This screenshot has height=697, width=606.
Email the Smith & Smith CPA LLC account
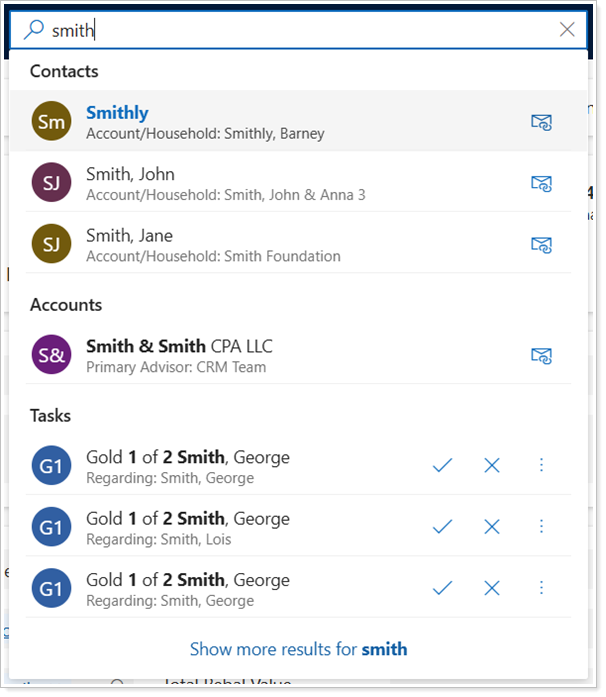pos(541,355)
